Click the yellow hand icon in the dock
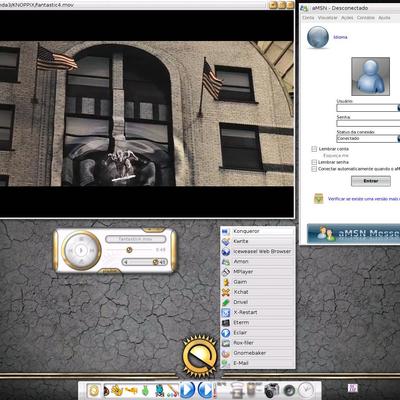The width and height of the screenshot is (400, 400). pos(117,390)
